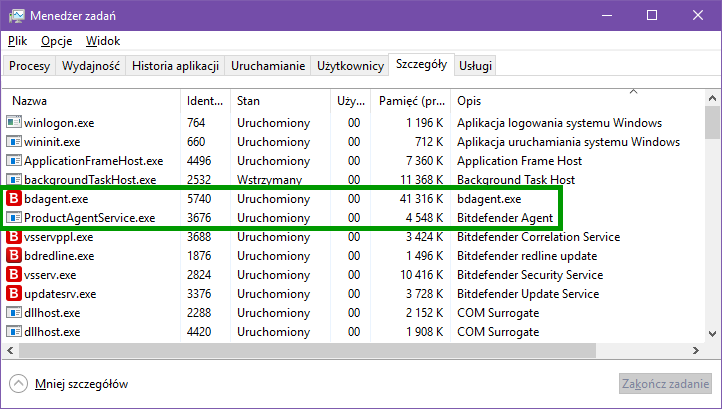Select the bdredline.exe process name
Screen dimensions: 722x409
[x=59, y=256]
